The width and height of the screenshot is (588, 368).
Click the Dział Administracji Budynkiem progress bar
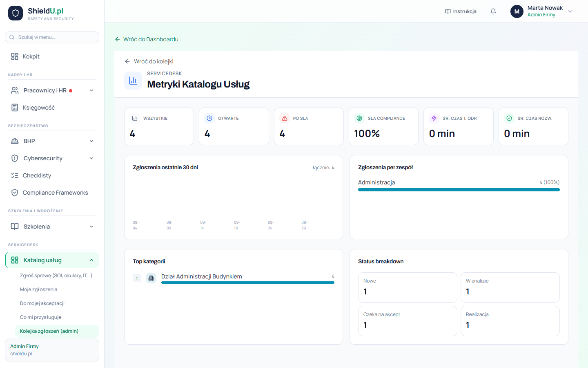pyautogui.click(x=248, y=283)
